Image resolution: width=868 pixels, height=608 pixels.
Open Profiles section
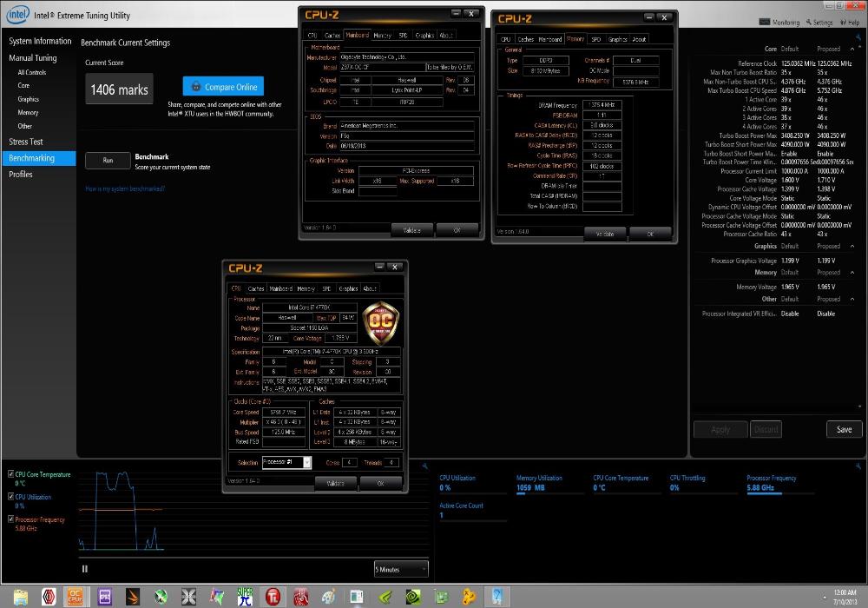pyautogui.click(x=21, y=174)
